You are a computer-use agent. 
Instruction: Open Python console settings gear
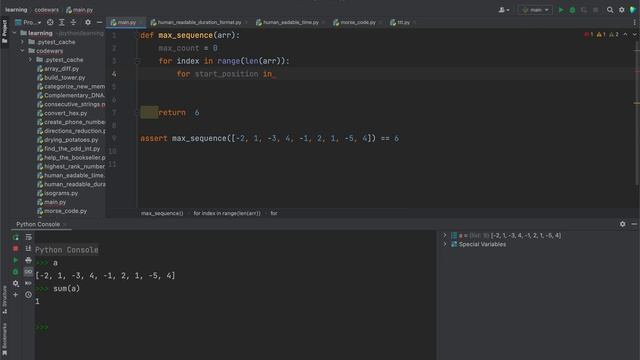tap(16, 283)
